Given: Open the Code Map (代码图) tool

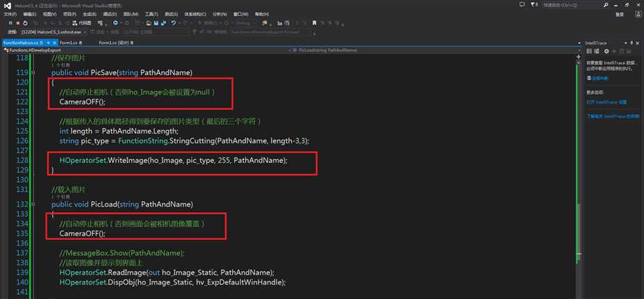Looking at the screenshot, I should (82, 23).
